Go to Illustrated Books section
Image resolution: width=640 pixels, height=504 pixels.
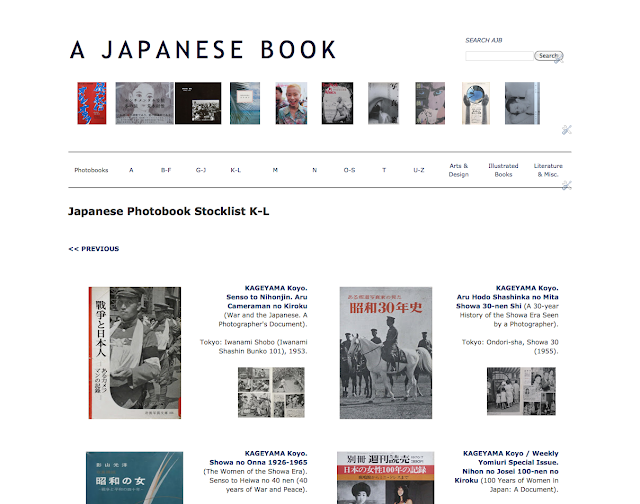[x=503, y=170]
